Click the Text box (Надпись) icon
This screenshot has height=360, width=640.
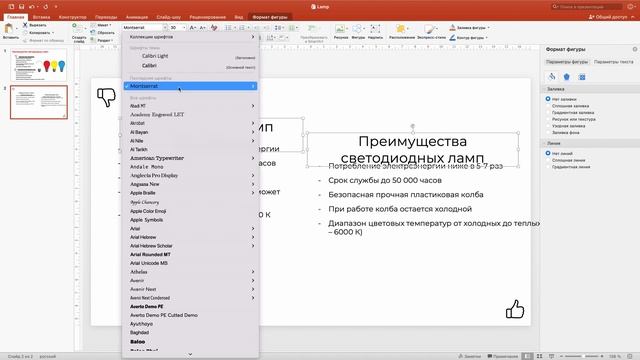(375, 29)
